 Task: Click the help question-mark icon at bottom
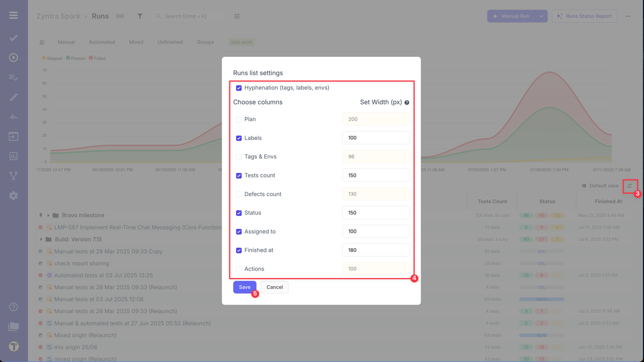[x=13, y=306]
